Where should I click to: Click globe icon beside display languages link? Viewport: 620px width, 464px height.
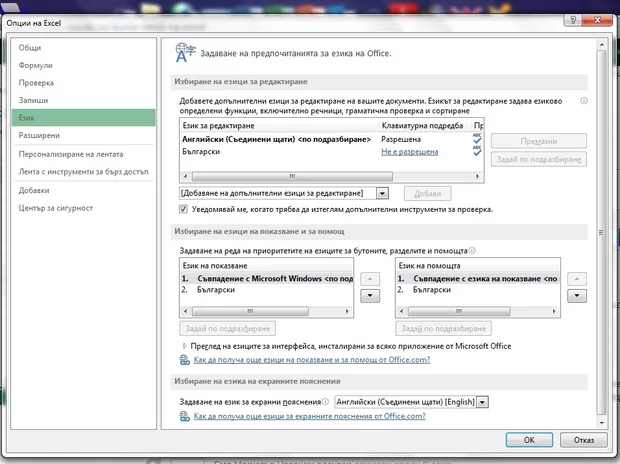click(x=185, y=360)
